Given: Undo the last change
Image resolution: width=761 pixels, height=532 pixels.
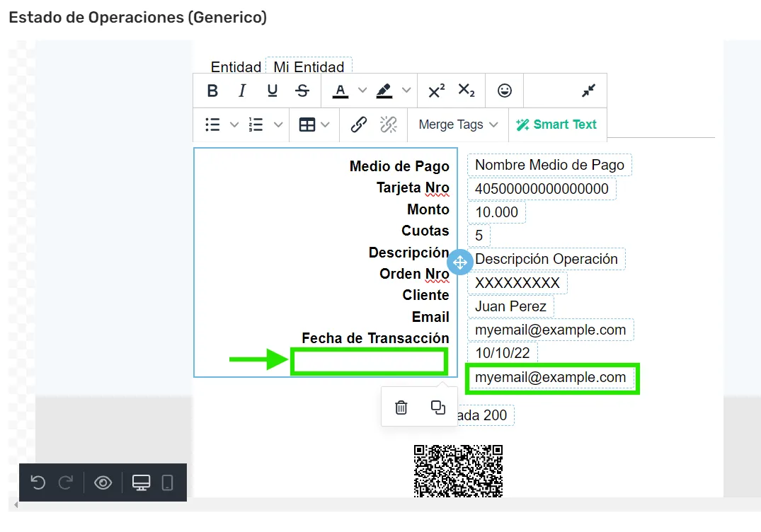Looking at the screenshot, I should (x=38, y=482).
